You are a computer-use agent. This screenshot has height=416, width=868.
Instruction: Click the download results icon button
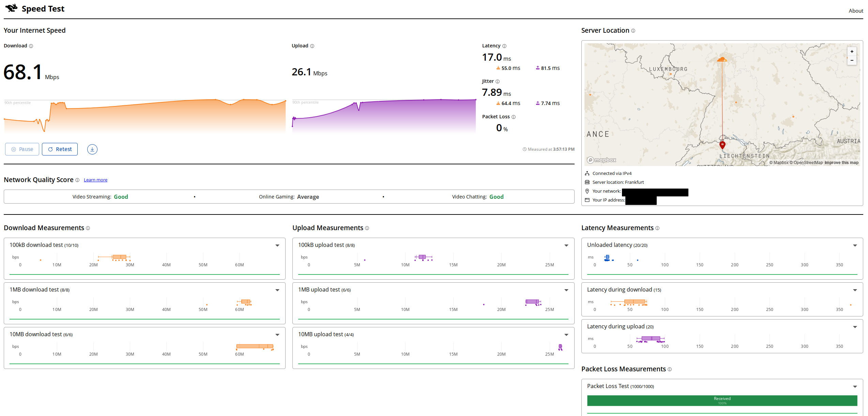coord(92,149)
